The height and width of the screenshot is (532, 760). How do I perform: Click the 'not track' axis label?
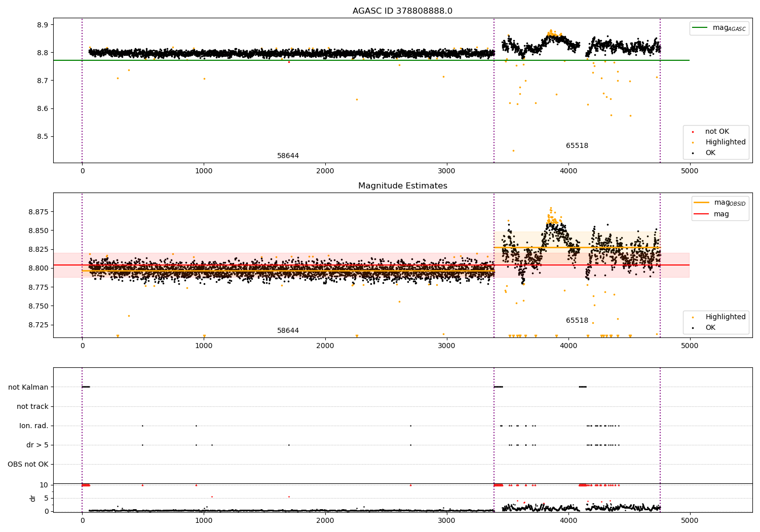(x=32, y=407)
